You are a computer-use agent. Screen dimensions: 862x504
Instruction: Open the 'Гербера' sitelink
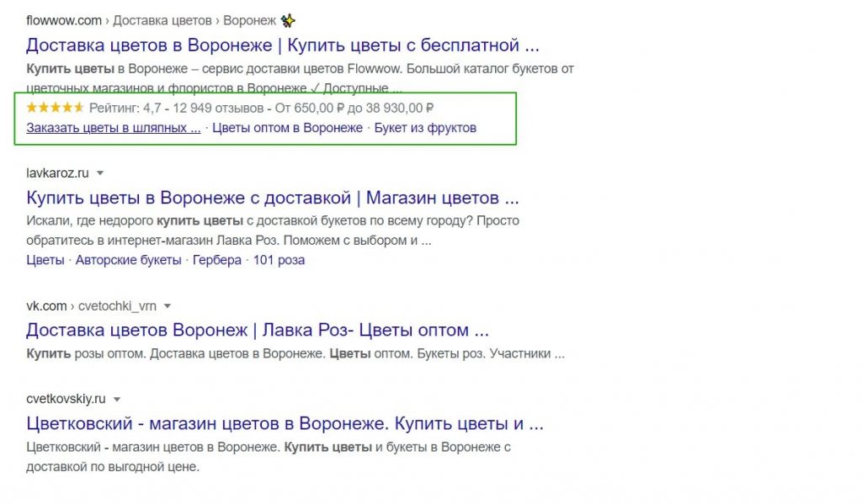(216, 260)
